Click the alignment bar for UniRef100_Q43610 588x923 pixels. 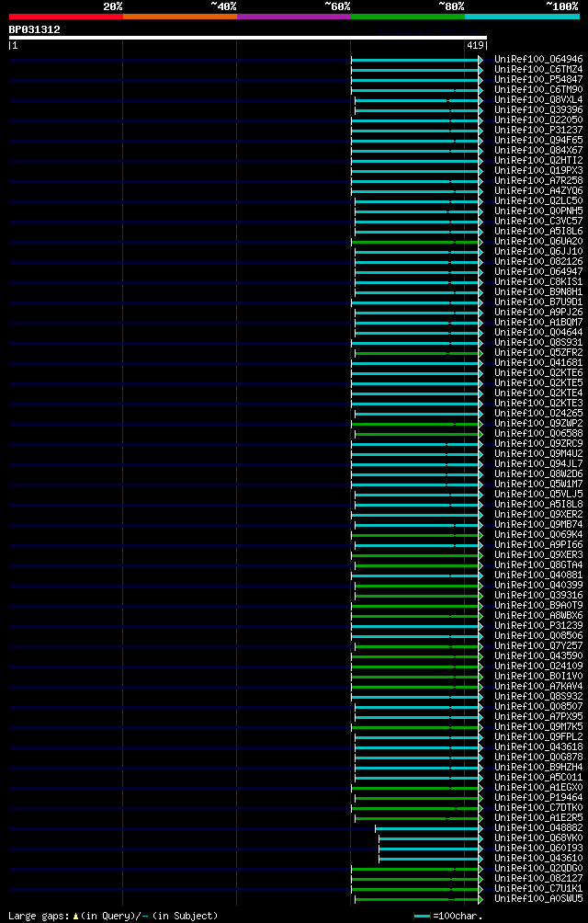click(429, 860)
